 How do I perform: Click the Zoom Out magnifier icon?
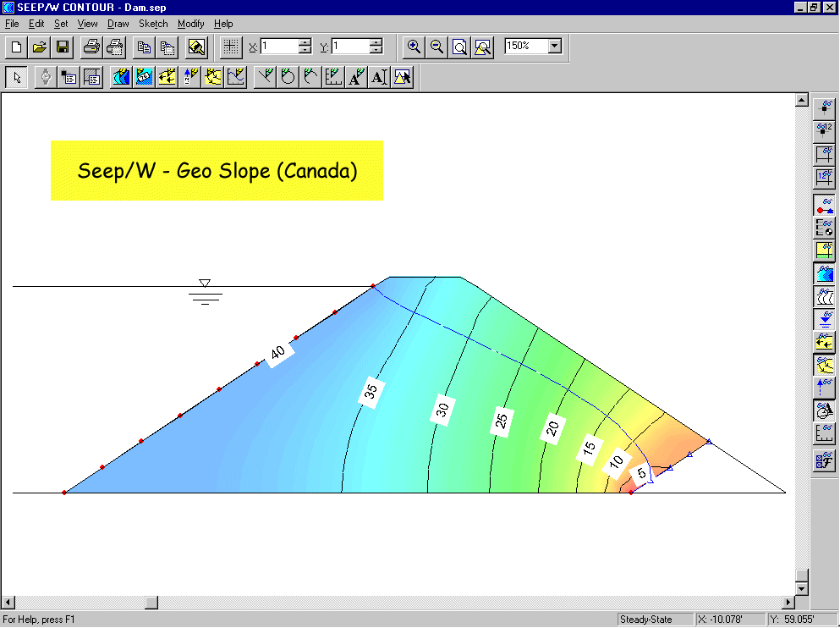[x=436, y=47]
